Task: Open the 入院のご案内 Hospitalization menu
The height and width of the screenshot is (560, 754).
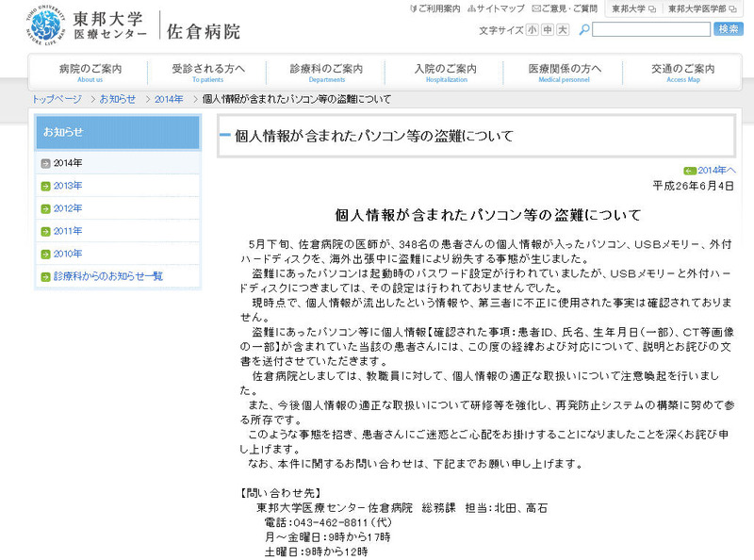Action: coord(446,73)
